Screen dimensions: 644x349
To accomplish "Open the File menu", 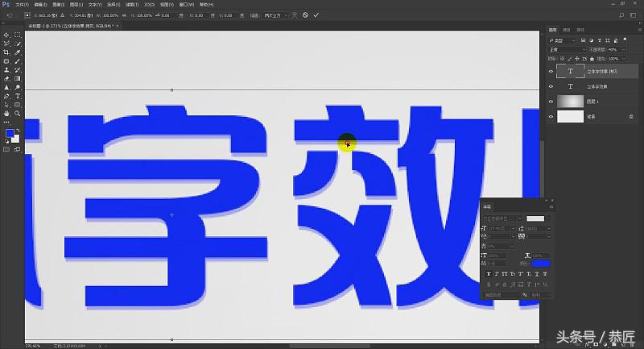I will (22, 5).
